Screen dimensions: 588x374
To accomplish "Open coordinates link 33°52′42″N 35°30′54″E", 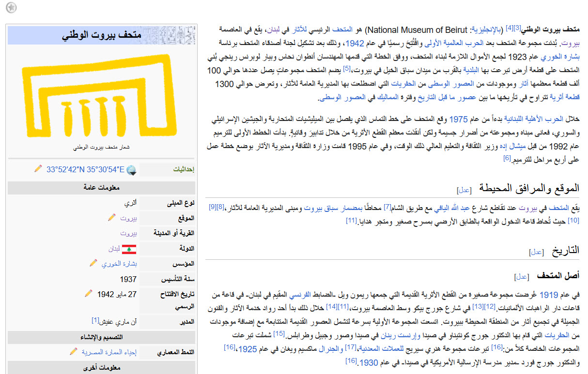I will tap(85, 170).
